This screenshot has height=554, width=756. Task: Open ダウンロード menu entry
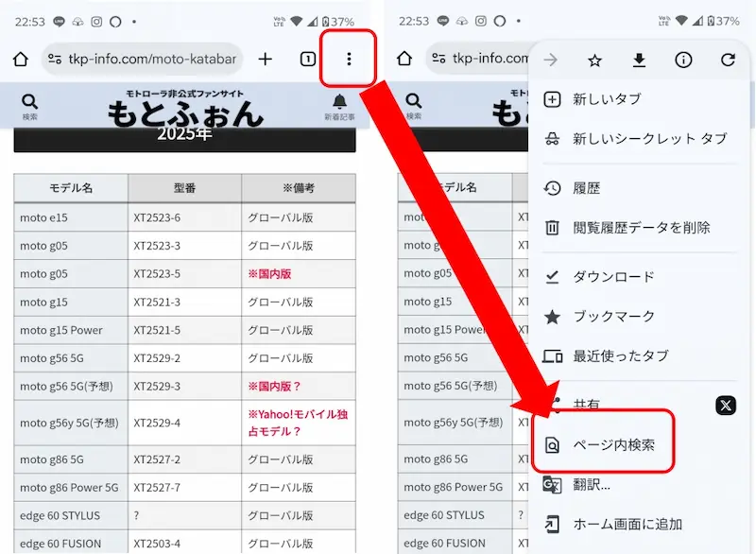click(x=641, y=277)
